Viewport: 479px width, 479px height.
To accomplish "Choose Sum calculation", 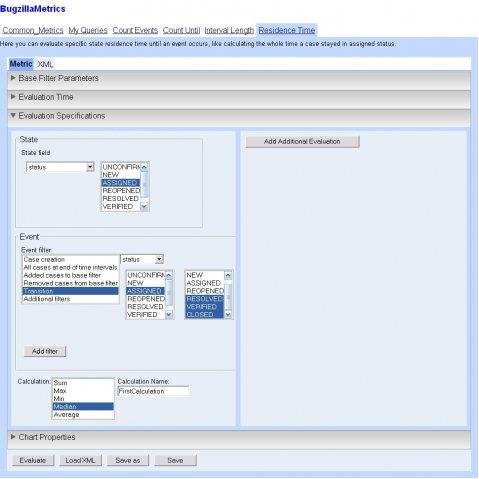I will (x=83, y=383).
